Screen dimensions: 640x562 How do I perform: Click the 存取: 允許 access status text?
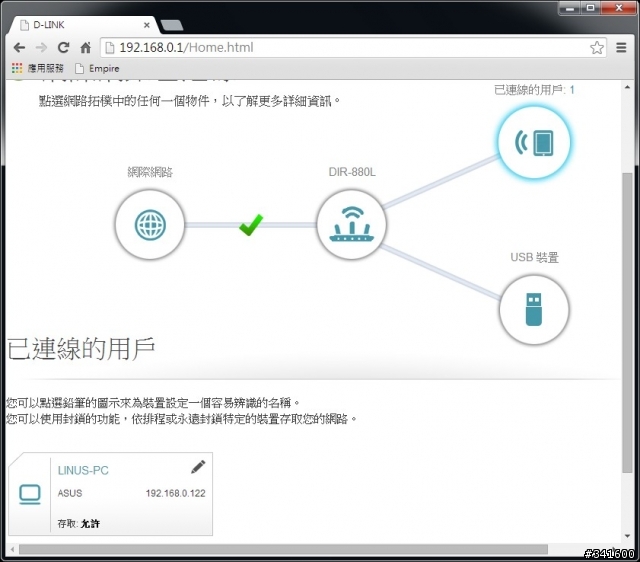(78, 524)
